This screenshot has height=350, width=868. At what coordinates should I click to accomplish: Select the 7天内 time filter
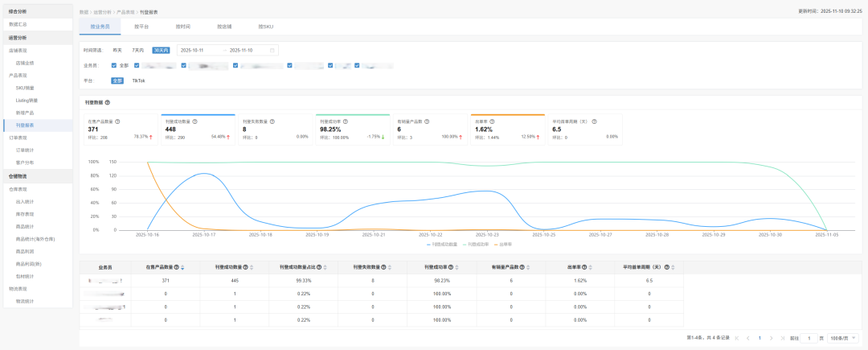tap(138, 50)
